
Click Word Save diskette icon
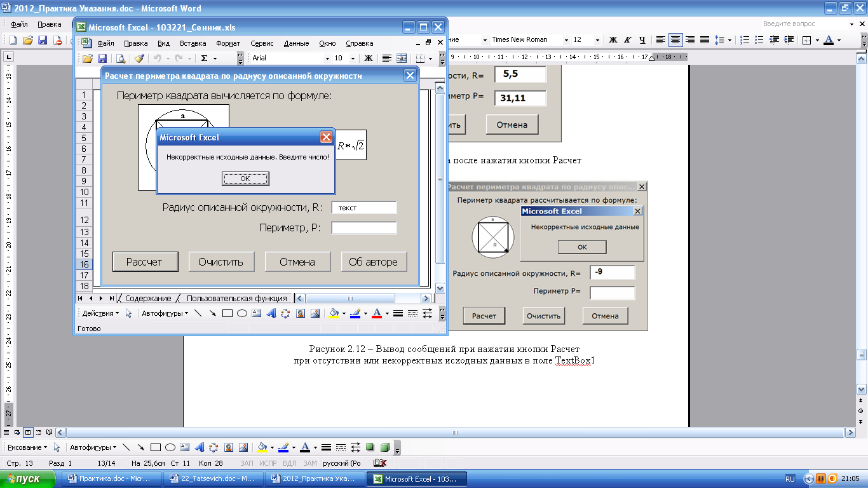(43, 39)
